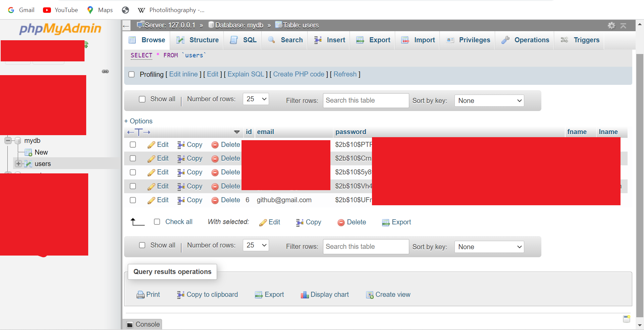Viewport: 644px width, 330px height.
Task: Select the second row checkbox
Action: tap(133, 158)
